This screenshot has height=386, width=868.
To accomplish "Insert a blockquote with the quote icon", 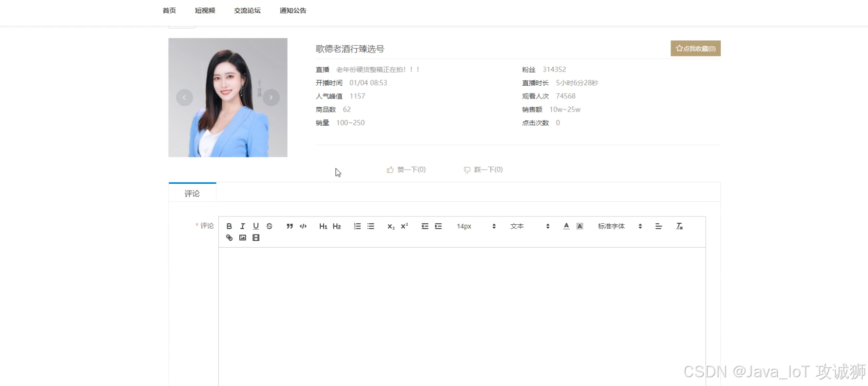I will point(289,226).
